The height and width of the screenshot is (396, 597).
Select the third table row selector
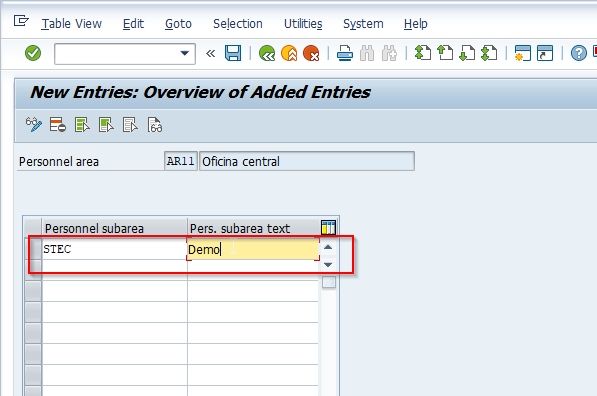coord(33,291)
